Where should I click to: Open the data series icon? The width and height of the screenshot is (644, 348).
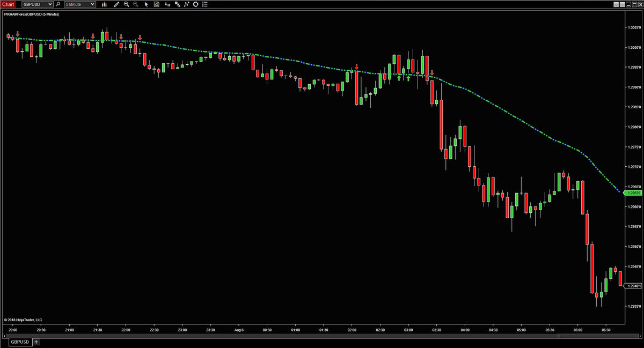(x=177, y=4)
